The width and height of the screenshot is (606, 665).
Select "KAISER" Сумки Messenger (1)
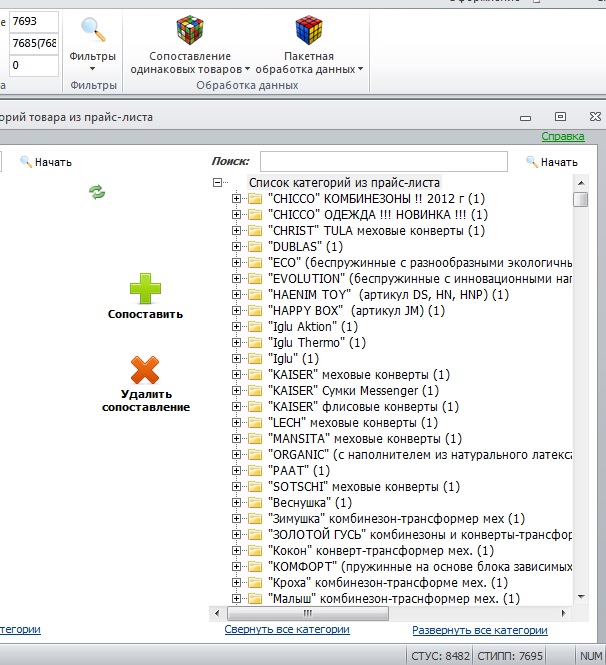(354, 391)
